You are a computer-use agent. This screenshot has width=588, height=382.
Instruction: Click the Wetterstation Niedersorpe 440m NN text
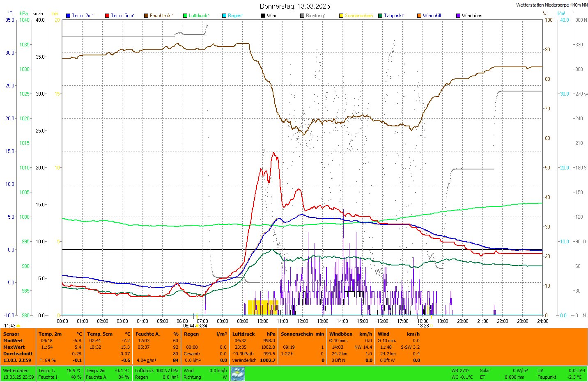pos(551,5)
